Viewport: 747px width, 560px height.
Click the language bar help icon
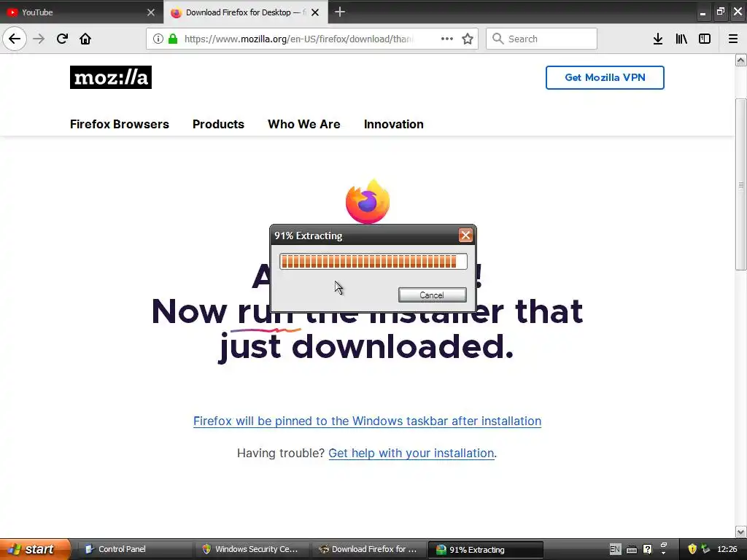coord(648,549)
